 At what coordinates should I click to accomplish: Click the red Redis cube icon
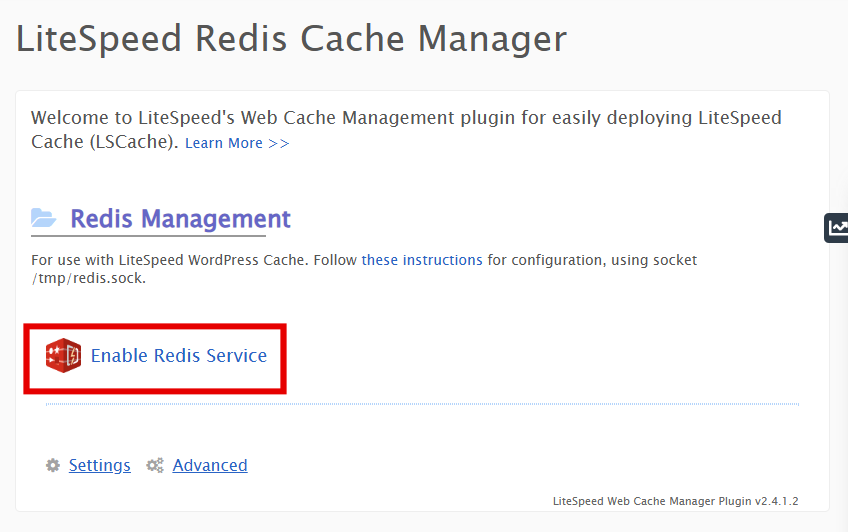[x=63, y=356]
